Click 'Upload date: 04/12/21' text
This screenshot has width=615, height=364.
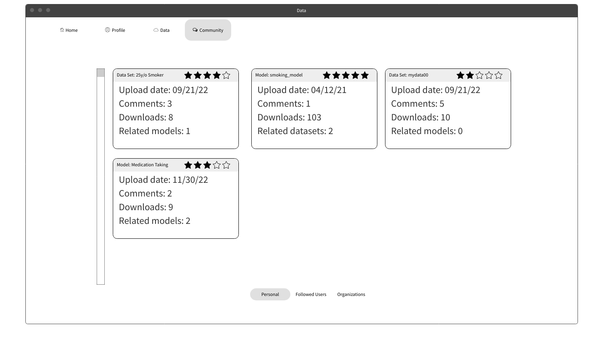pyautogui.click(x=302, y=90)
